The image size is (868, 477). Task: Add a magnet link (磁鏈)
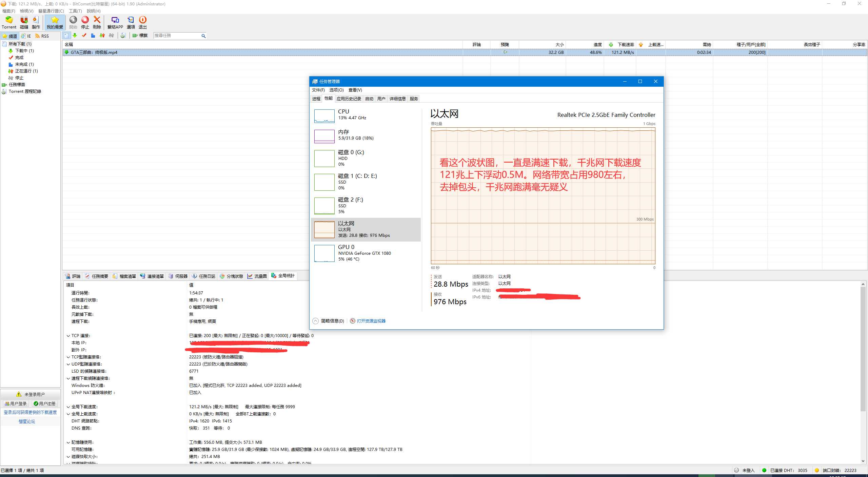click(24, 22)
